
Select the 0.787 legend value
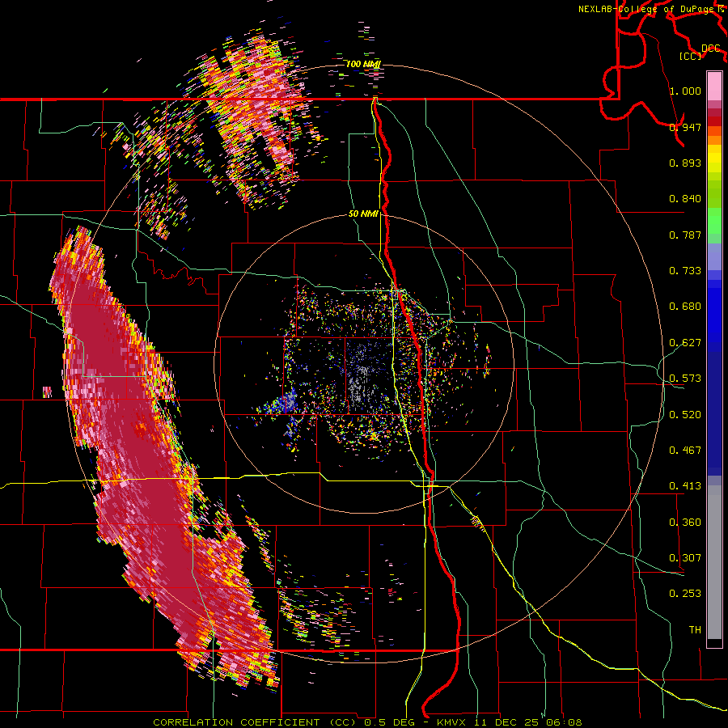coord(685,235)
